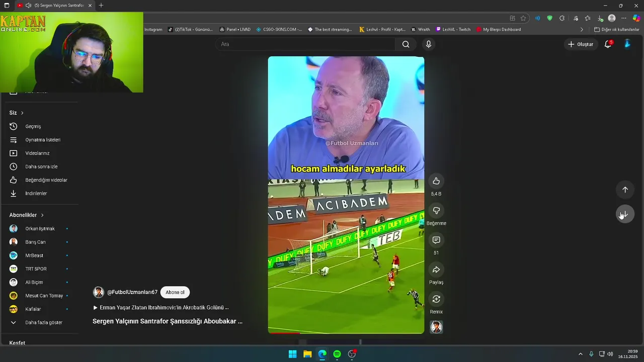Screen dimensions: 644x362
Task: Open the Wraith bookmark
Action: [x=421, y=30]
